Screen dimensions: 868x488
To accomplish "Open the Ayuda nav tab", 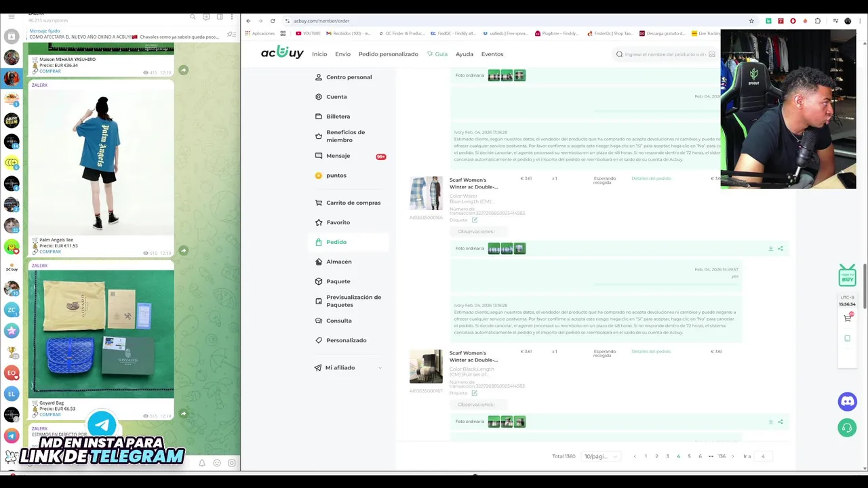I will [465, 54].
